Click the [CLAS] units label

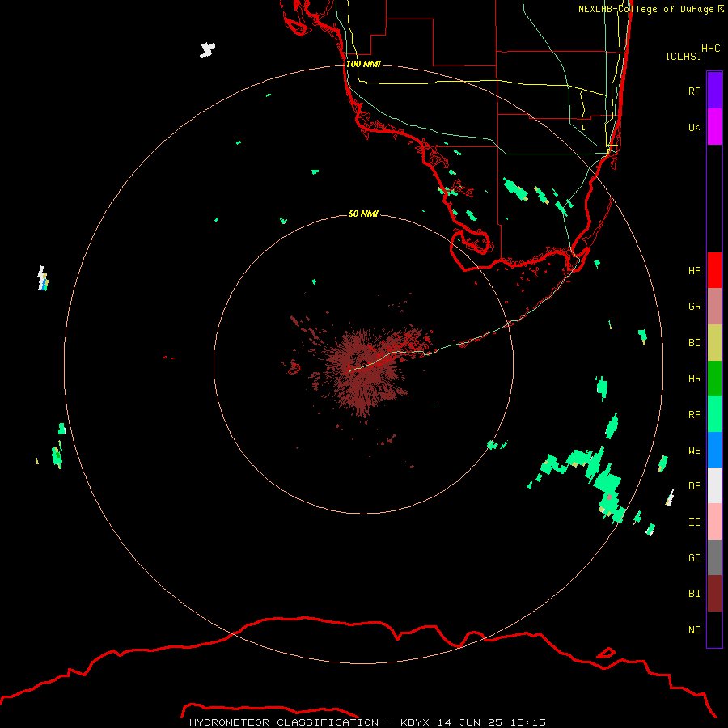pos(684,56)
